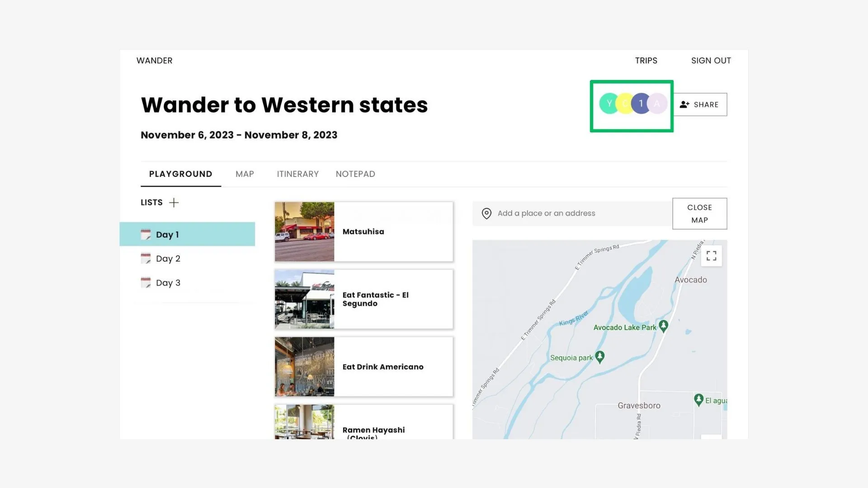Open the Ramen Hayashi photo
This screenshot has width=868, height=488.
[x=304, y=422]
